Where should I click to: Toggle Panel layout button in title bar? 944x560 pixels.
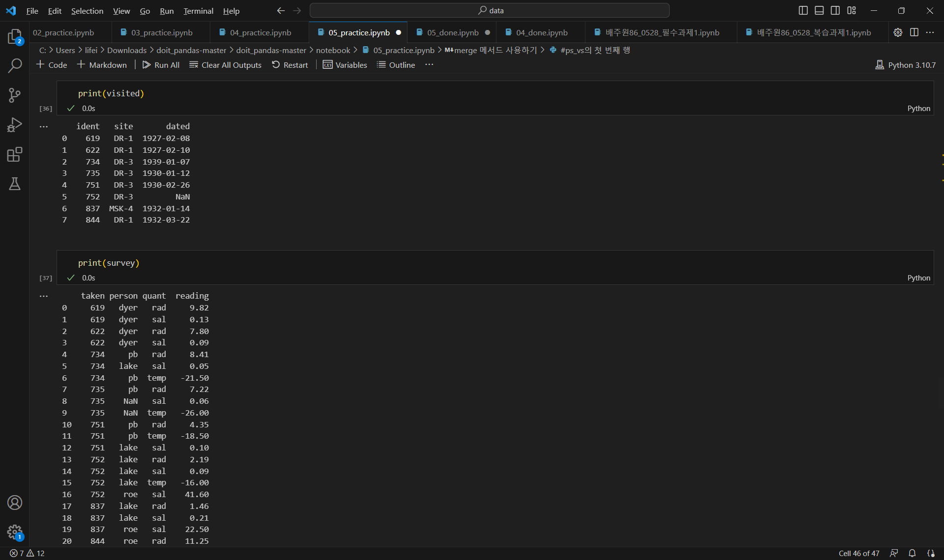pos(819,10)
